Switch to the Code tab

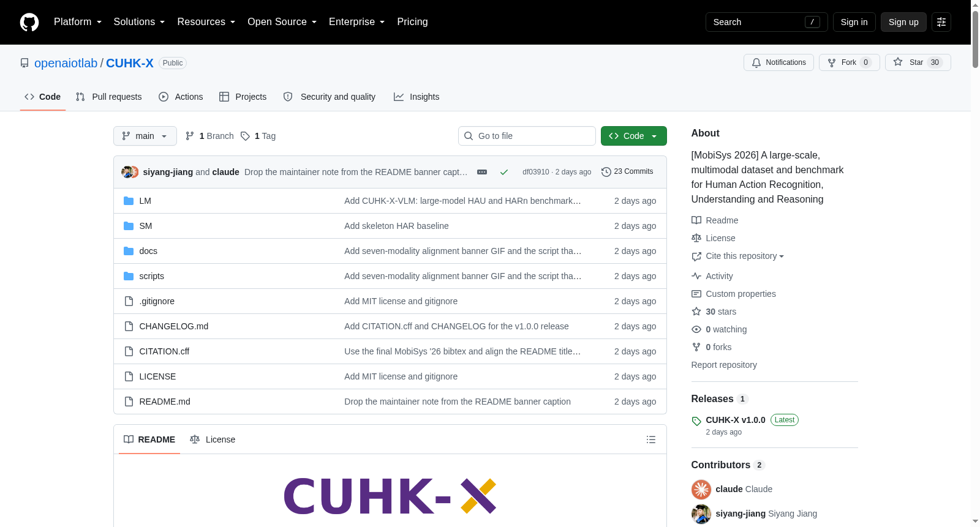pyautogui.click(x=43, y=97)
